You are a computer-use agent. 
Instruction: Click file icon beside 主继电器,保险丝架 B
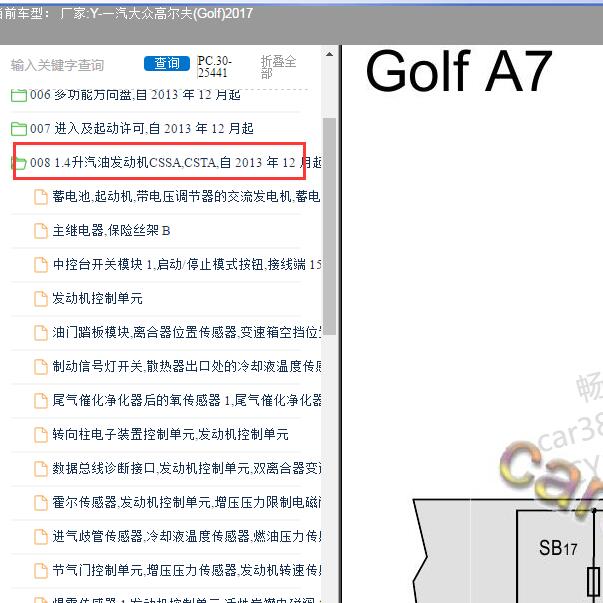41,231
